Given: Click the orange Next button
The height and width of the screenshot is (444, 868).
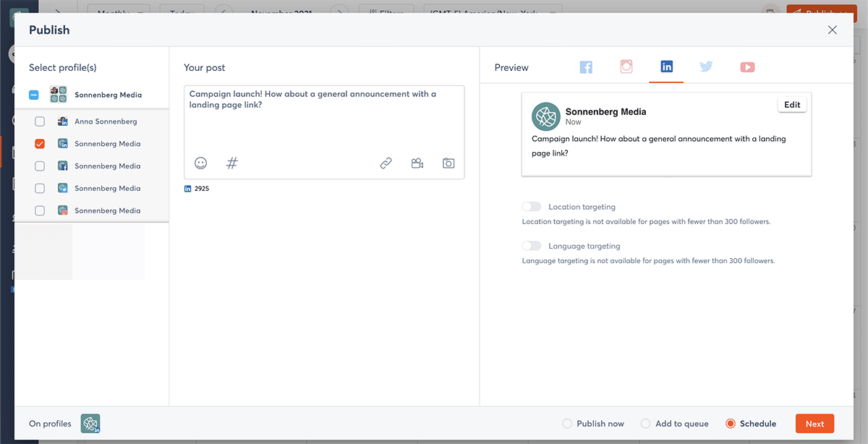Looking at the screenshot, I should coord(814,424).
